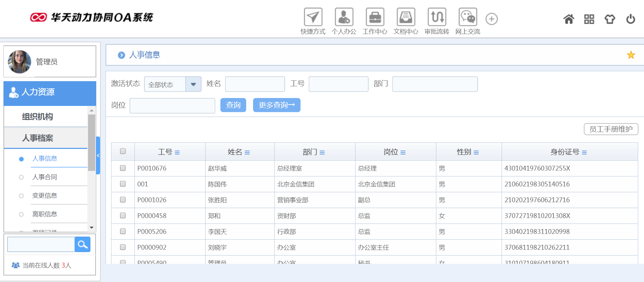
Task: Click the 员工手册维护 button
Action: click(611, 129)
